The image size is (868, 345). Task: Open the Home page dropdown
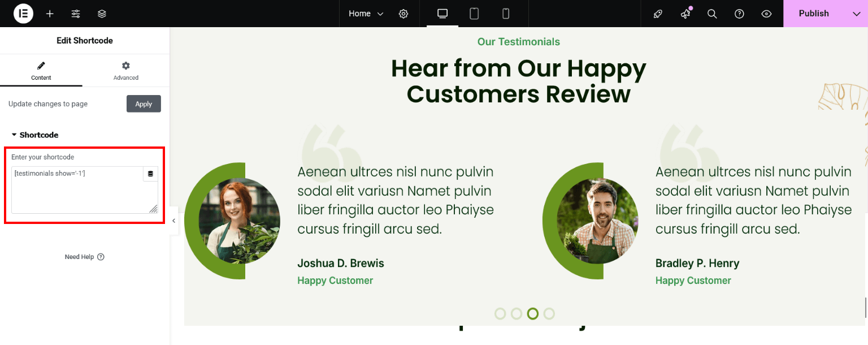(366, 14)
